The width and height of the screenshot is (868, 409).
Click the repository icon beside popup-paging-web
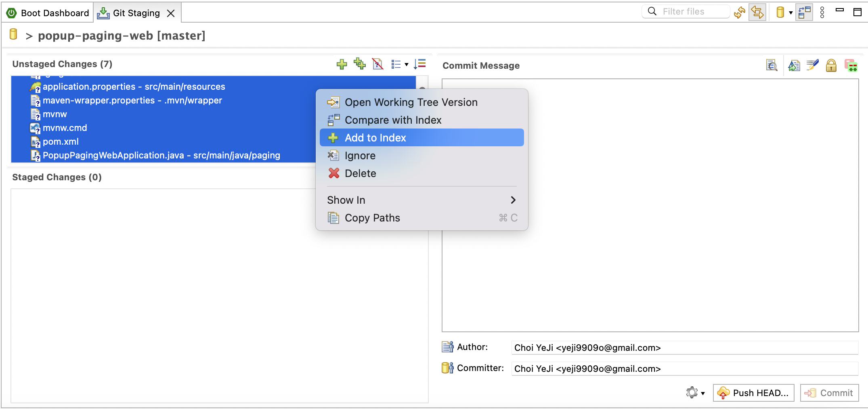click(13, 34)
